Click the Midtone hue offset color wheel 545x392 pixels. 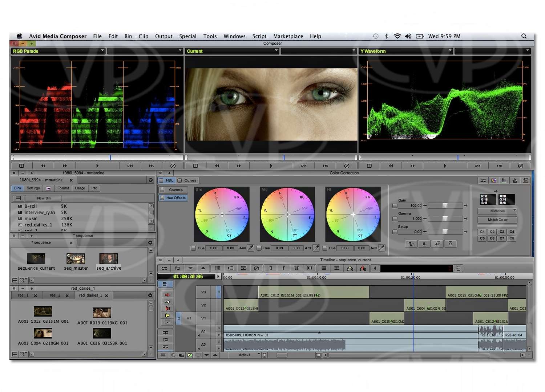(x=287, y=215)
